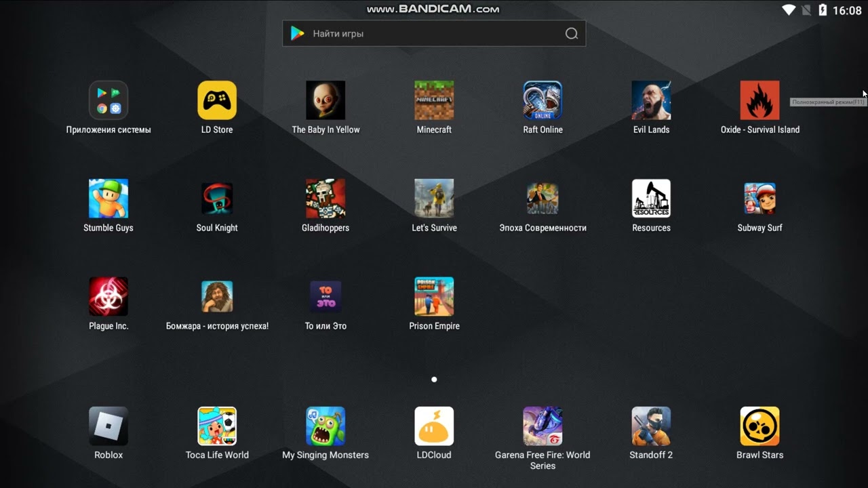Open Stumble Guys game
The width and height of the screenshot is (868, 488).
pos(108,199)
